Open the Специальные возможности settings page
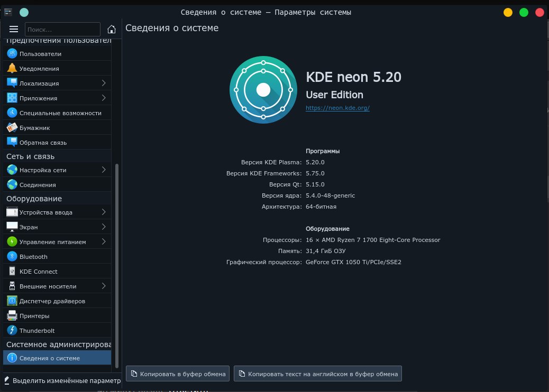 (x=57, y=113)
